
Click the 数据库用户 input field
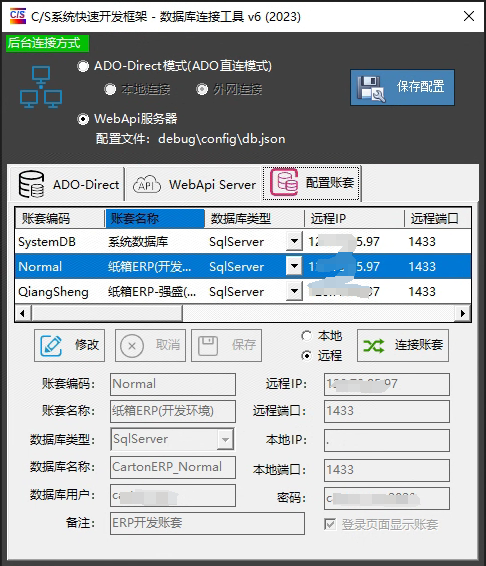pos(173,496)
